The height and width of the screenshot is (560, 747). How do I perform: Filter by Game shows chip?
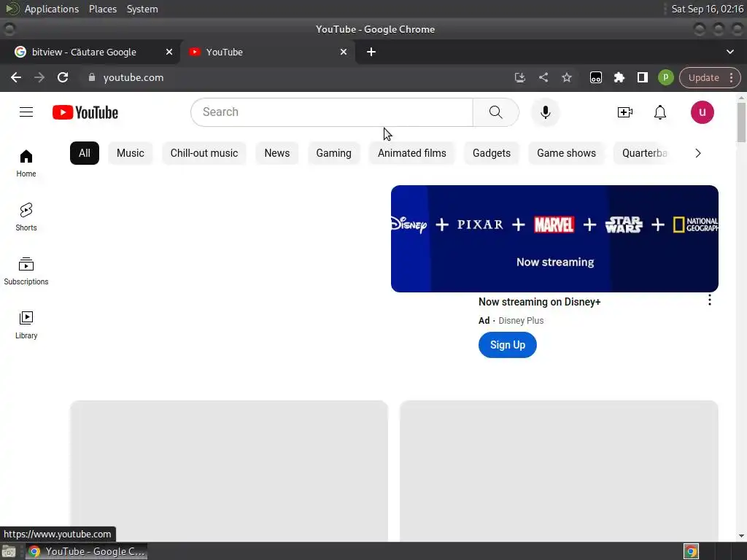pos(566,153)
